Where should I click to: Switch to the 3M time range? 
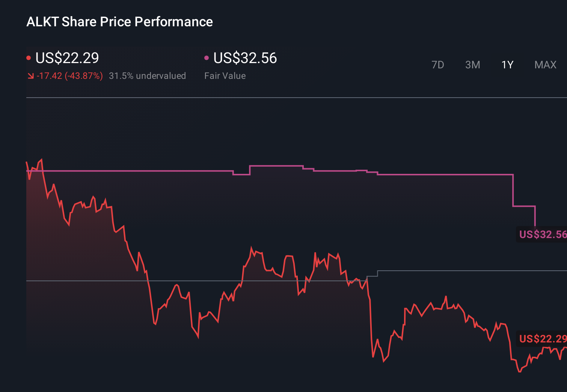point(472,65)
